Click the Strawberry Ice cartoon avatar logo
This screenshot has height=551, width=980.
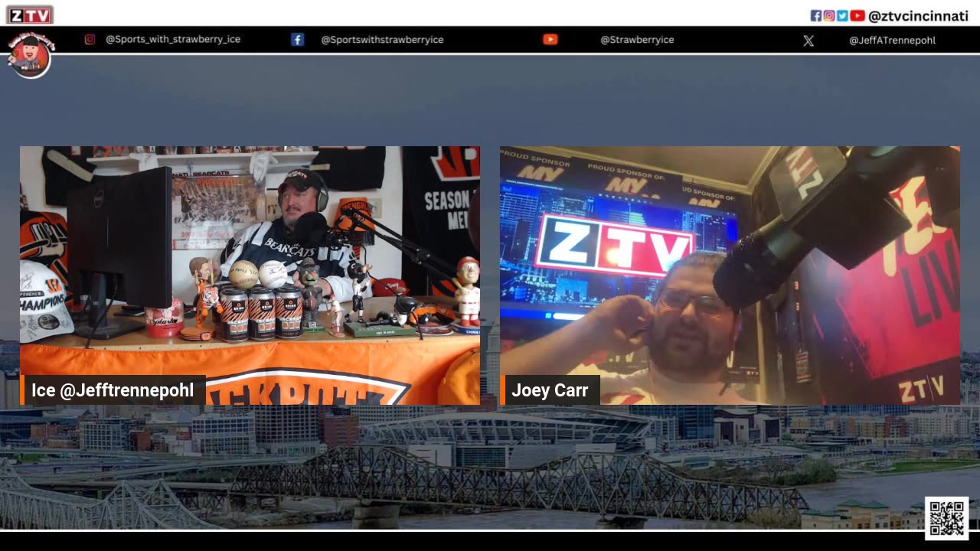30,56
